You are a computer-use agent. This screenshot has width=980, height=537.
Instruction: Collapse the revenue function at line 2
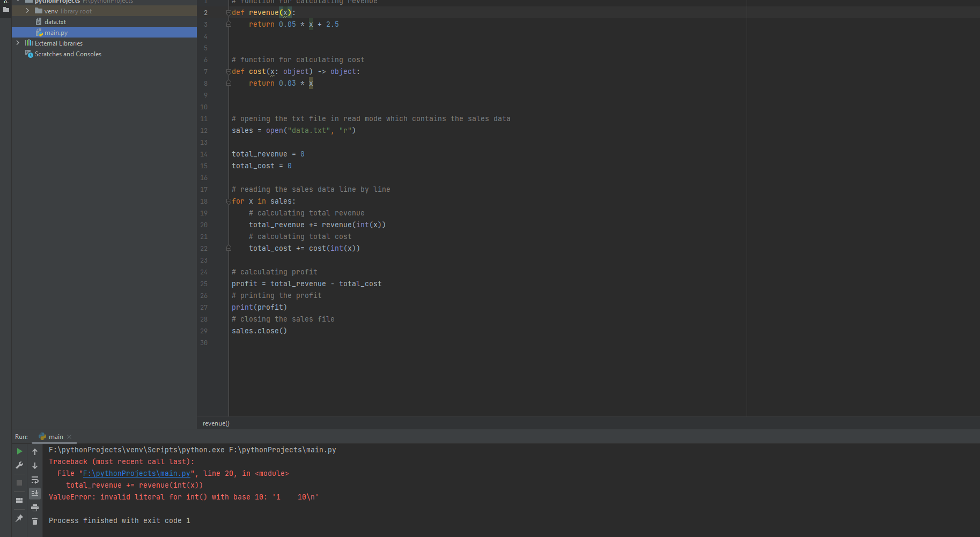coord(229,12)
